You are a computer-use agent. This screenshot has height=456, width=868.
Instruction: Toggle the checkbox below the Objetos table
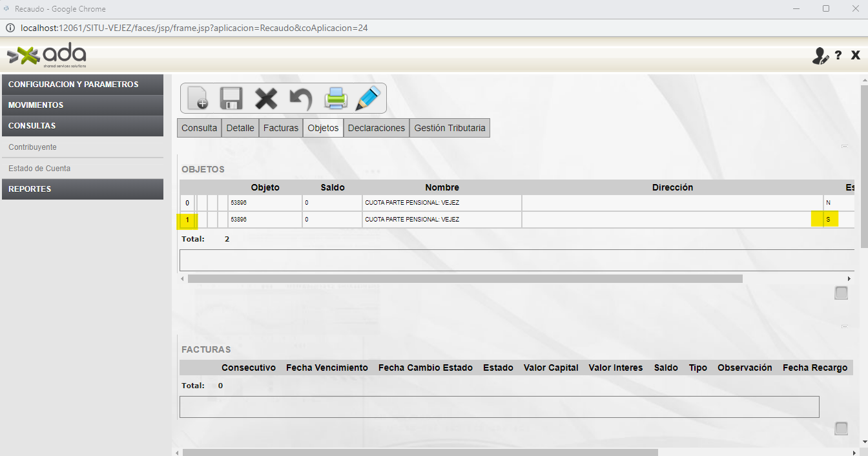click(841, 293)
